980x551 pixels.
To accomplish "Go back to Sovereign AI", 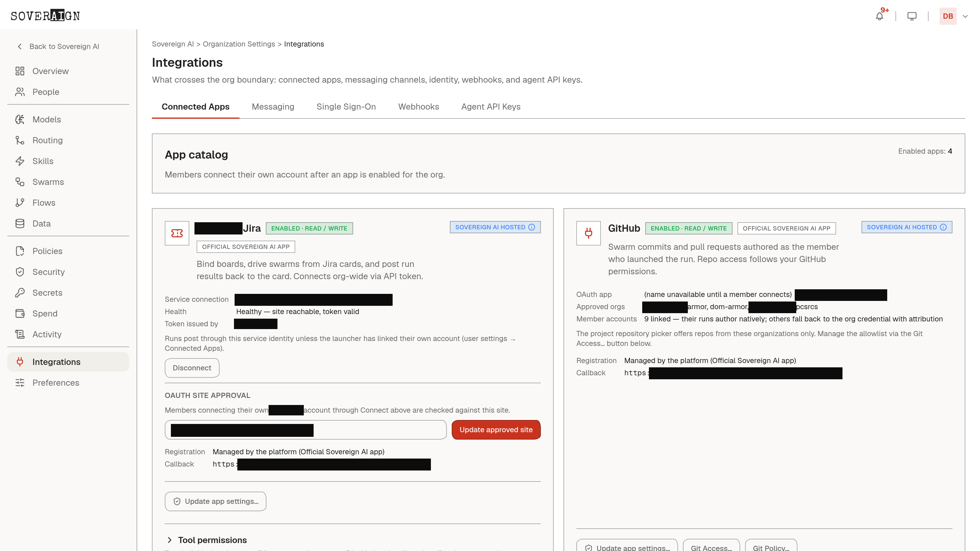I will [x=58, y=47].
